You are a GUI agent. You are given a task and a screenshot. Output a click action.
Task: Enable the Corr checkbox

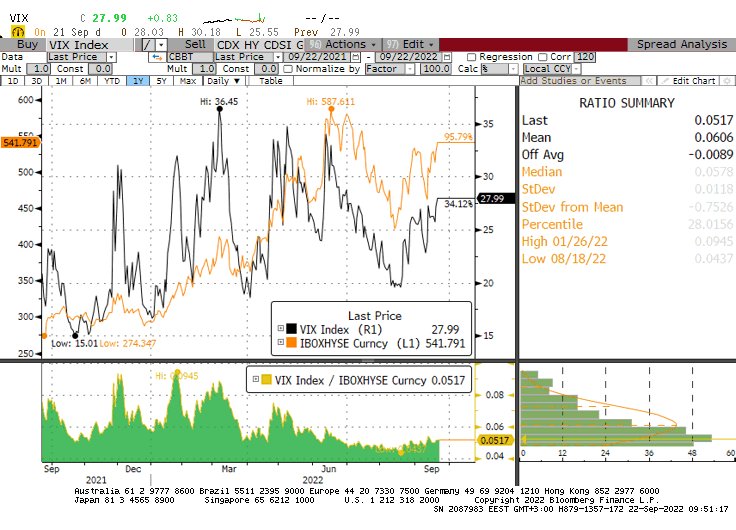click(x=543, y=57)
